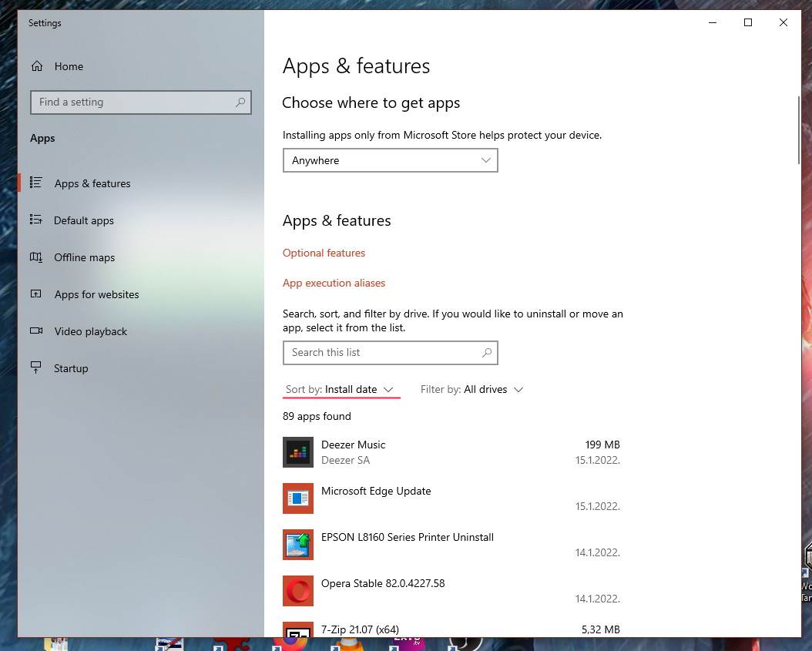Click the Video playback icon
This screenshot has height=651, width=812.
36,331
